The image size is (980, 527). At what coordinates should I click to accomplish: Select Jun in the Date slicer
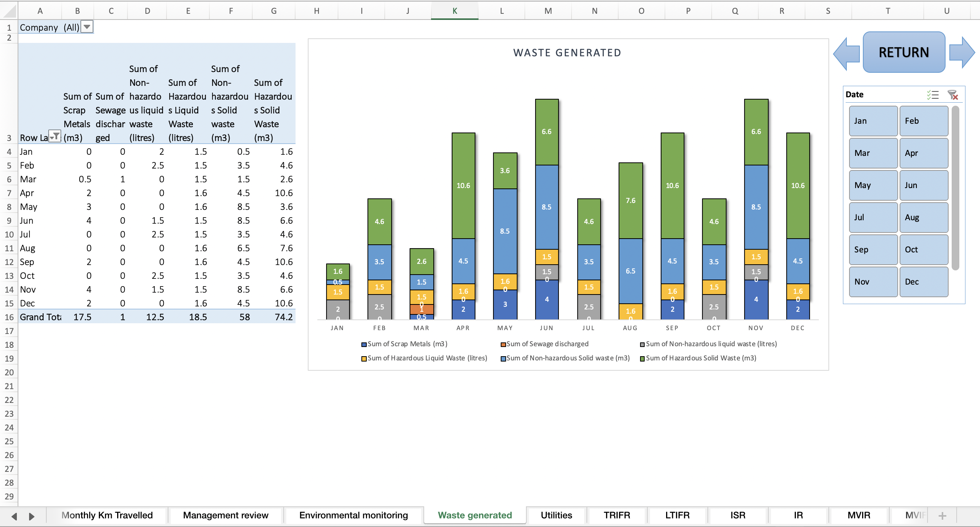(923, 185)
